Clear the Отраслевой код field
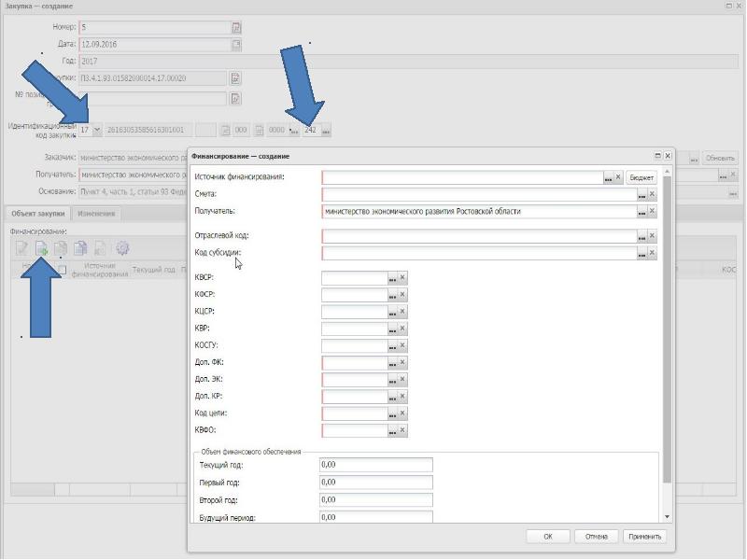This screenshot has height=560, width=747. tap(652, 236)
